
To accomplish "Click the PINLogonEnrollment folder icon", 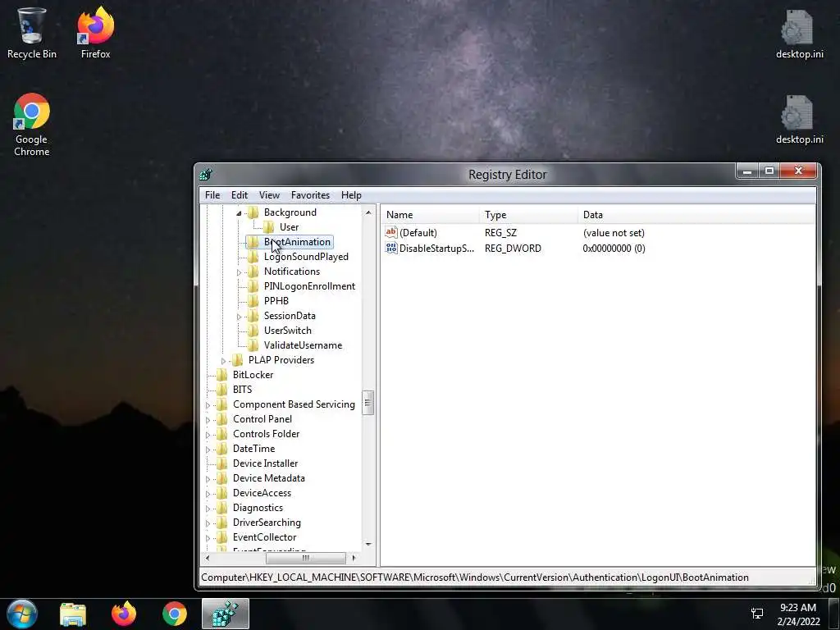I will point(253,286).
